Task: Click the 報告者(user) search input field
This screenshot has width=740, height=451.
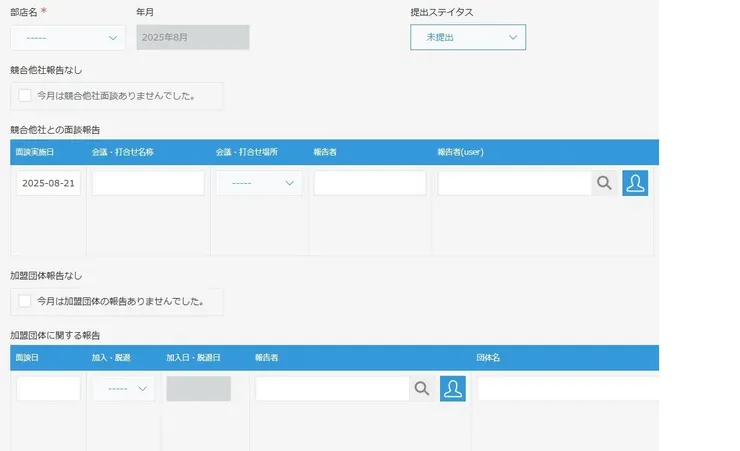Action: tap(514, 183)
